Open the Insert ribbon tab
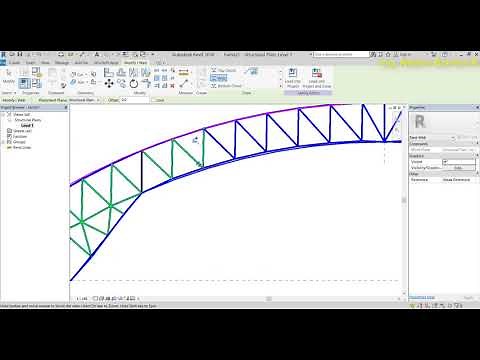480x360 pixels. (x=31, y=63)
